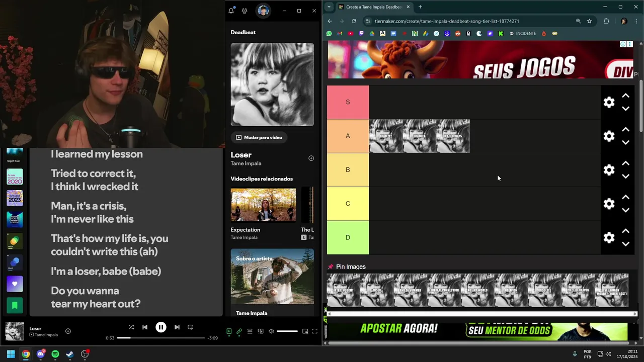Open 2023 playlist in Spotify sidebar

click(x=15, y=198)
